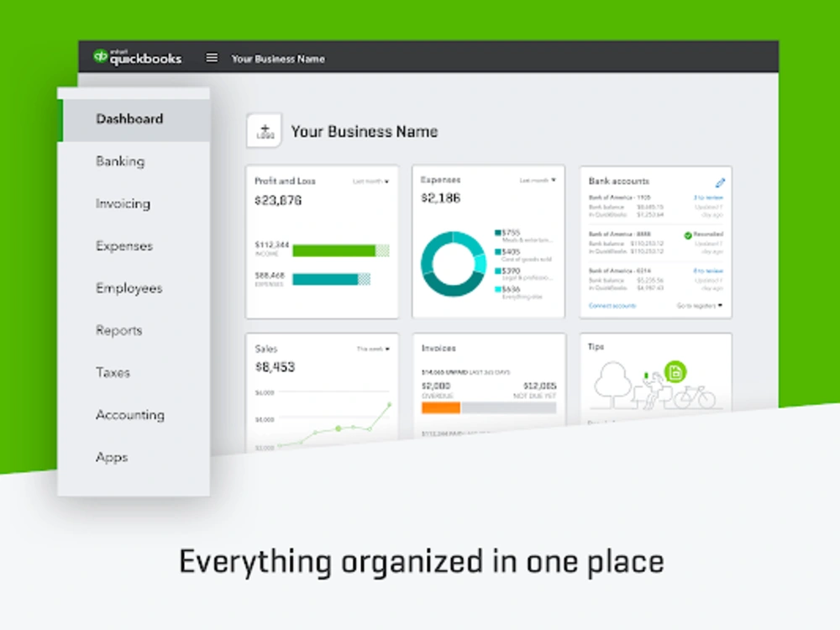This screenshot has width=840, height=630.
Task: Open the hamburger menu icon
Action: point(213,57)
